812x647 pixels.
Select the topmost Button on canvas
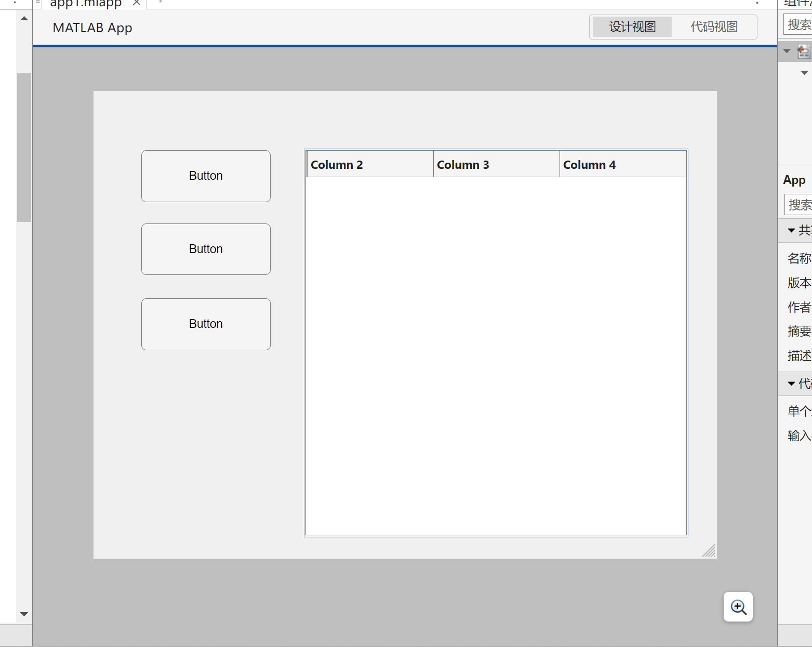tap(206, 176)
